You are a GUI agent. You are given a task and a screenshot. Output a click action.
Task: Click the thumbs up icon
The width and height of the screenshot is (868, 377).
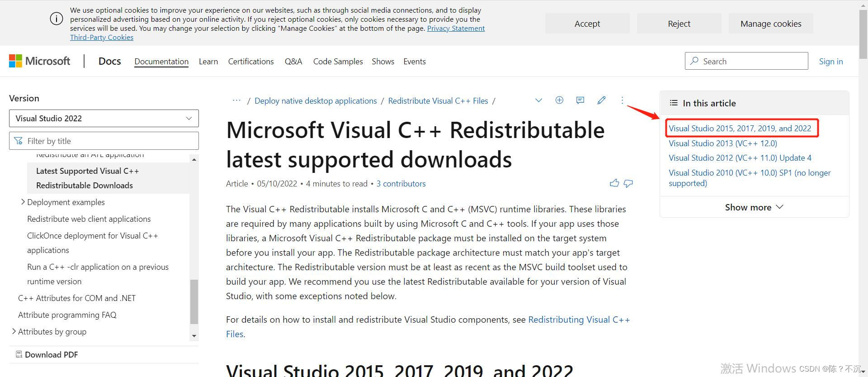point(614,183)
